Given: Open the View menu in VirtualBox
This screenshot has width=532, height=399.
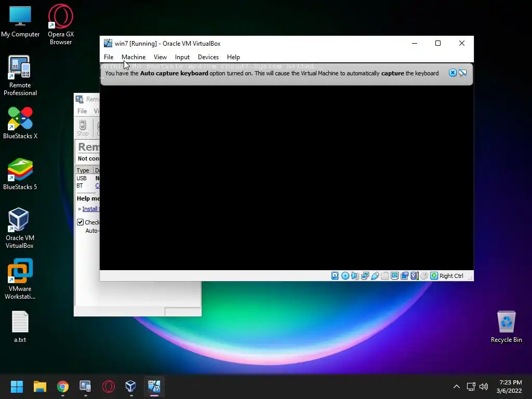Looking at the screenshot, I should point(160,57).
